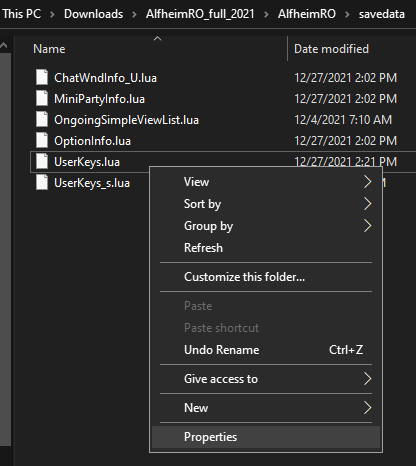Select the UserKeys.lua file icon
Viewport: 416px width, 466px height.
pyautogui.click(x=42, y=162)
